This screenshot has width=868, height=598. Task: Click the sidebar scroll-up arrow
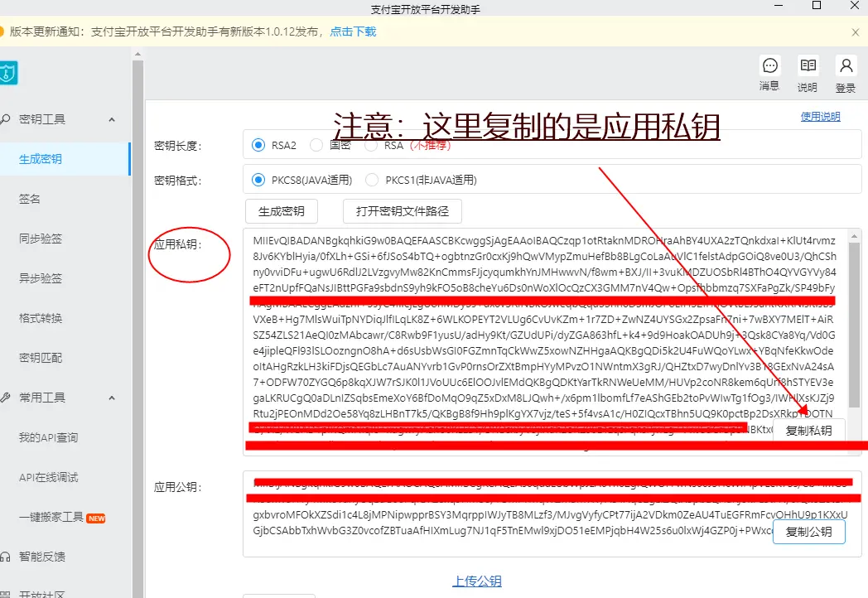(x=137, y=55)
